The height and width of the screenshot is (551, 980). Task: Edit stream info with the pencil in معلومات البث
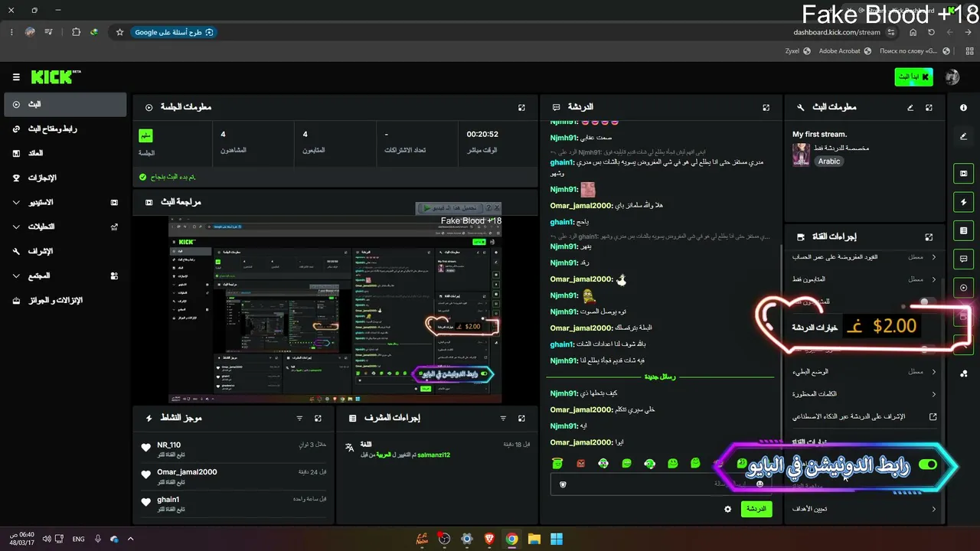click(910, 108)
